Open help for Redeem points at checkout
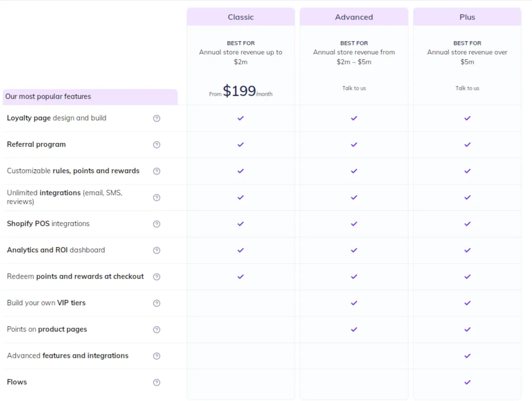The height and width of the screenshot is (401, 532). pyautogui.click(x=156, y=276)
